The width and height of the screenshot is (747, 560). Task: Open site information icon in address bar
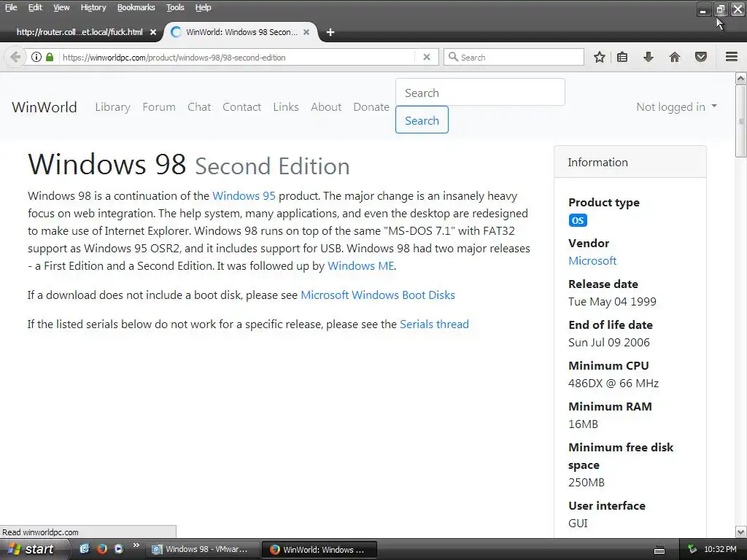[36, 57]
